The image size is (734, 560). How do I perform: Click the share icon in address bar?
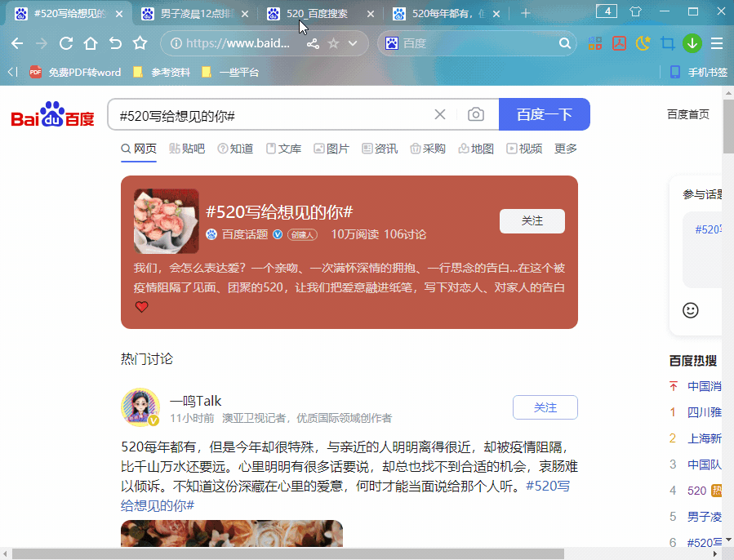point(313,43)
